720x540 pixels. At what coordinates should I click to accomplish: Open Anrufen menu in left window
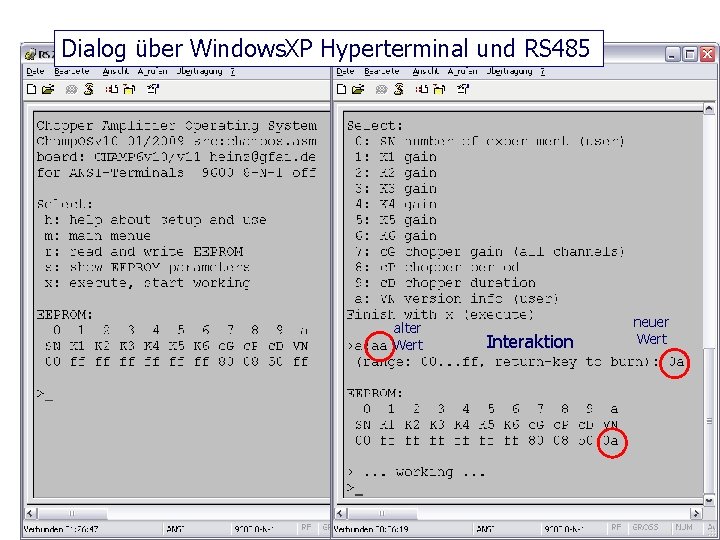click(x=152, y=71)
